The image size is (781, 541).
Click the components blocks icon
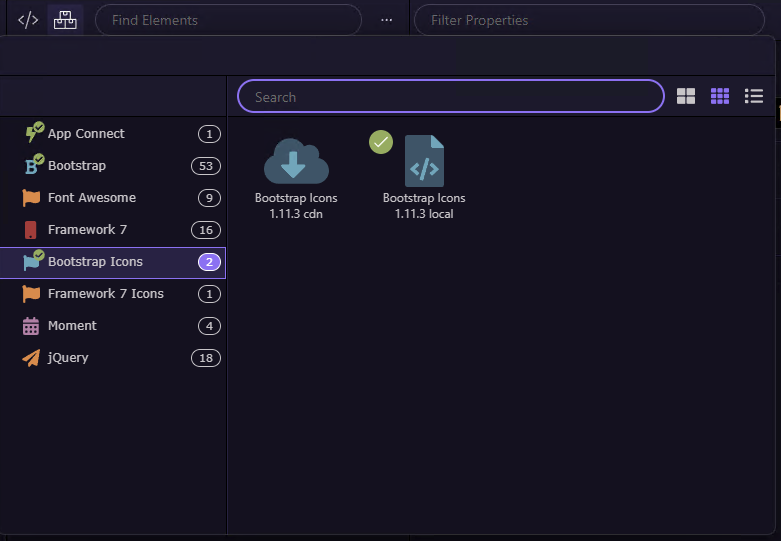65,20
